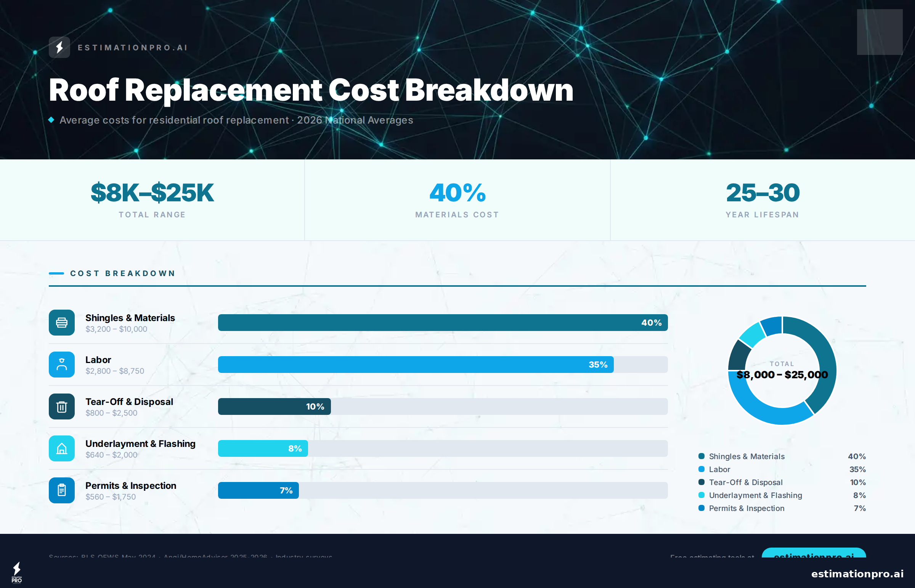The height and width of the screenshot is (588, 915).
Task: Select the printer icon beside Shingles & Materials
Action: [x=61, y=323]
